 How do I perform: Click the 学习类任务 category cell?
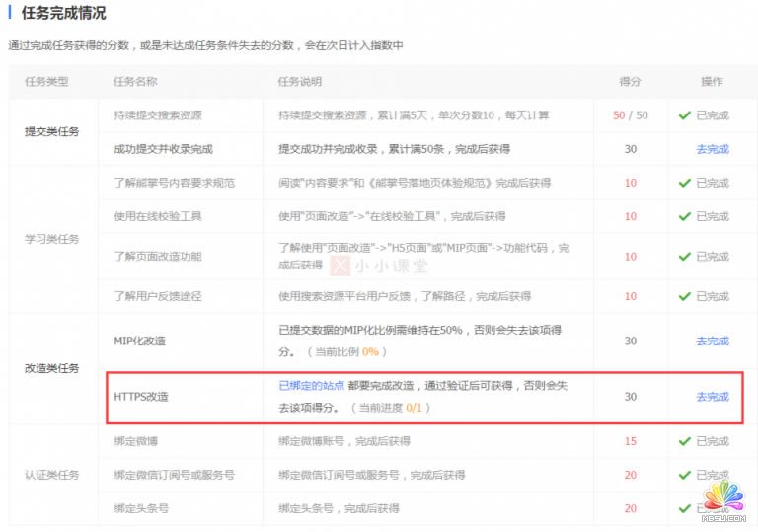51,239
